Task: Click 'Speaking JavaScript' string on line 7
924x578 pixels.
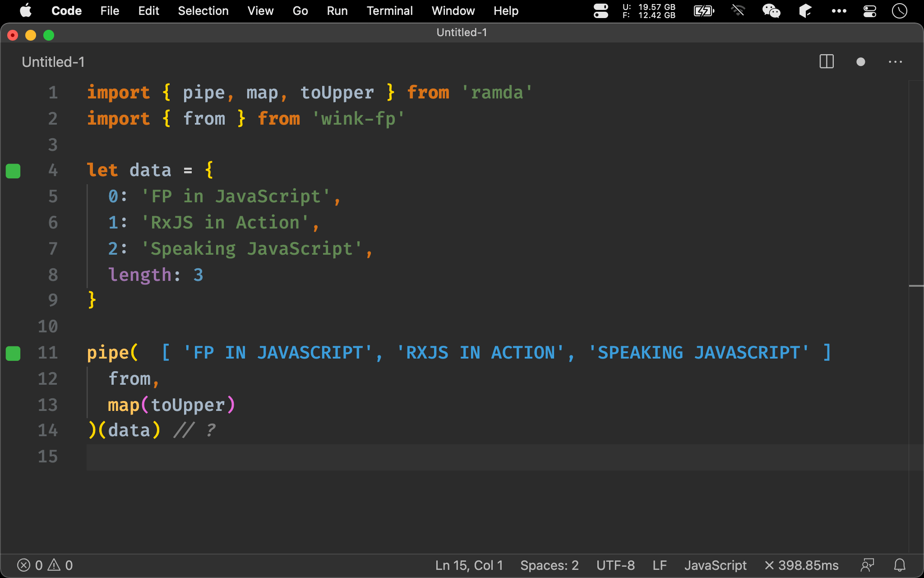Action: coord(251,249)
